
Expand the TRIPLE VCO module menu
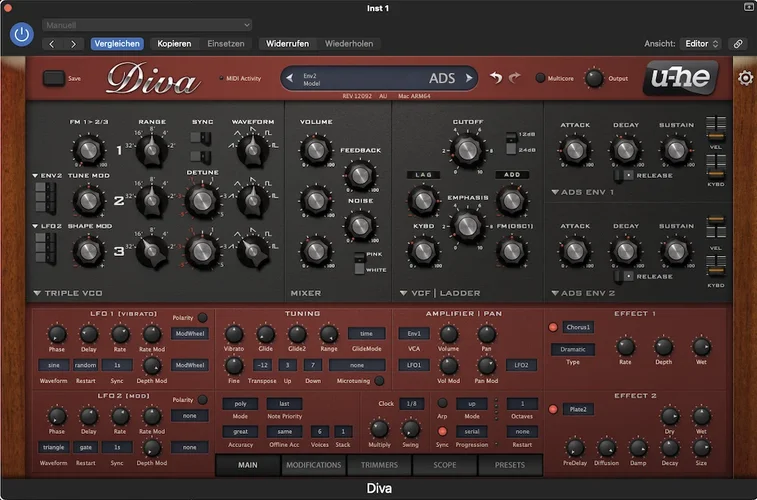click(37, 293)
